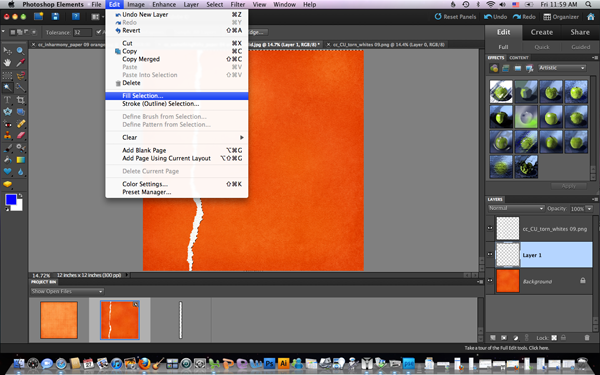
Task: Click the Take a tour link
Action: [507, 348]
